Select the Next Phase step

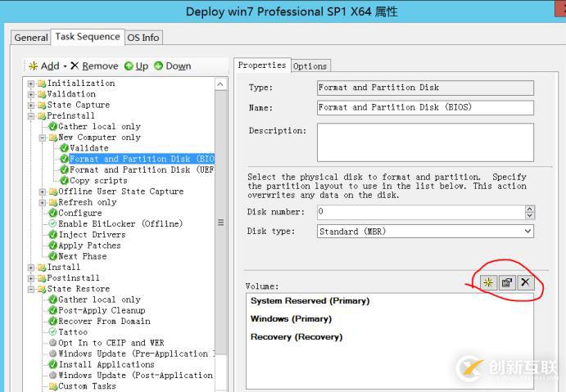83,256
